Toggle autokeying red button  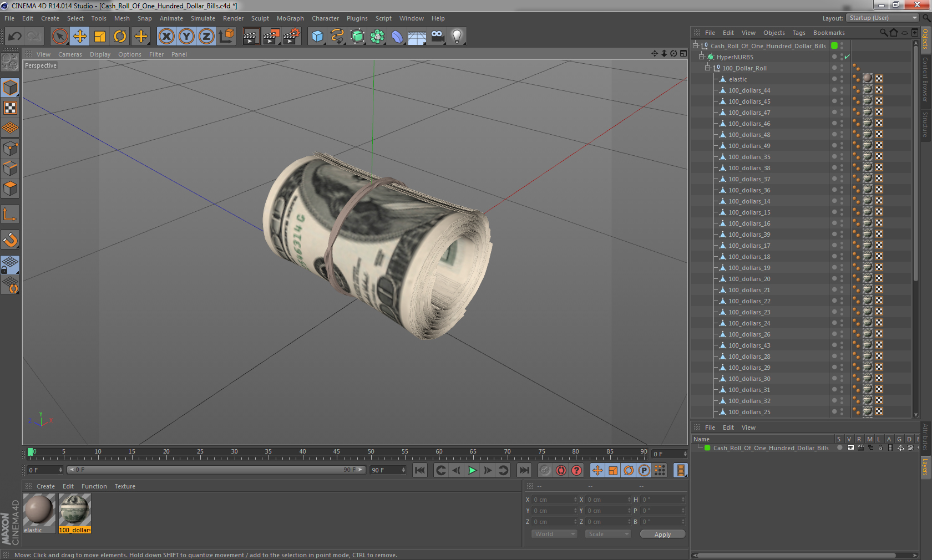(561, 470)
